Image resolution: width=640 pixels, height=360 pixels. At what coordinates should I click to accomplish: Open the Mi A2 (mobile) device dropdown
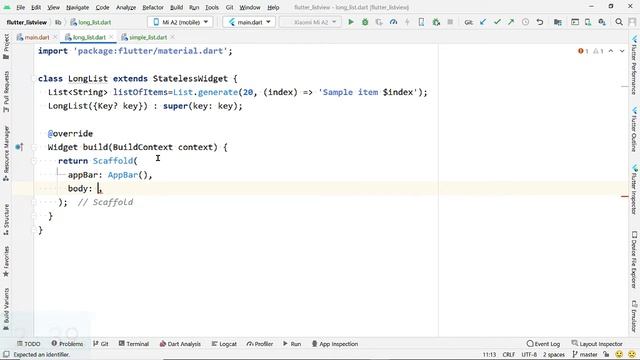click(x=180, y=22)
